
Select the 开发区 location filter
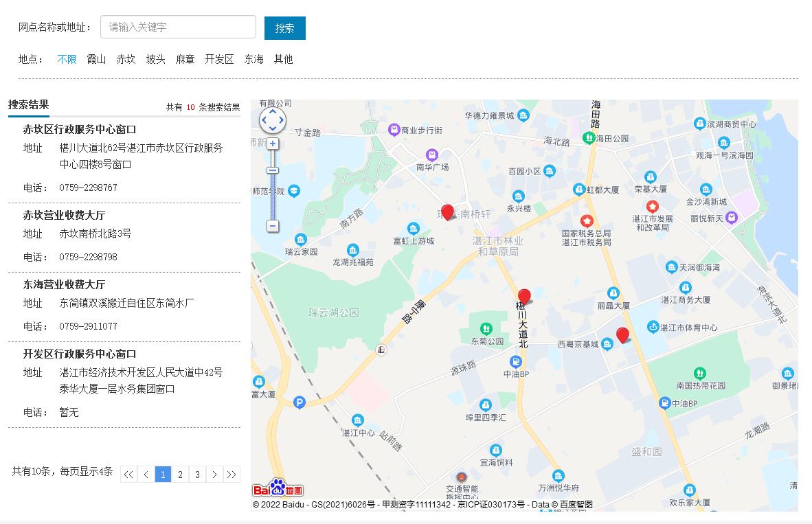tap(218, 59)
